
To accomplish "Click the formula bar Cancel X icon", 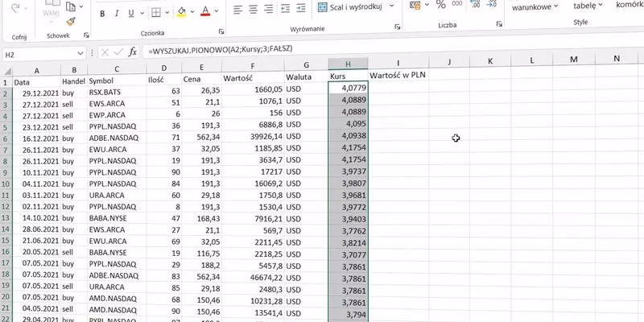I will click(105, 52).
